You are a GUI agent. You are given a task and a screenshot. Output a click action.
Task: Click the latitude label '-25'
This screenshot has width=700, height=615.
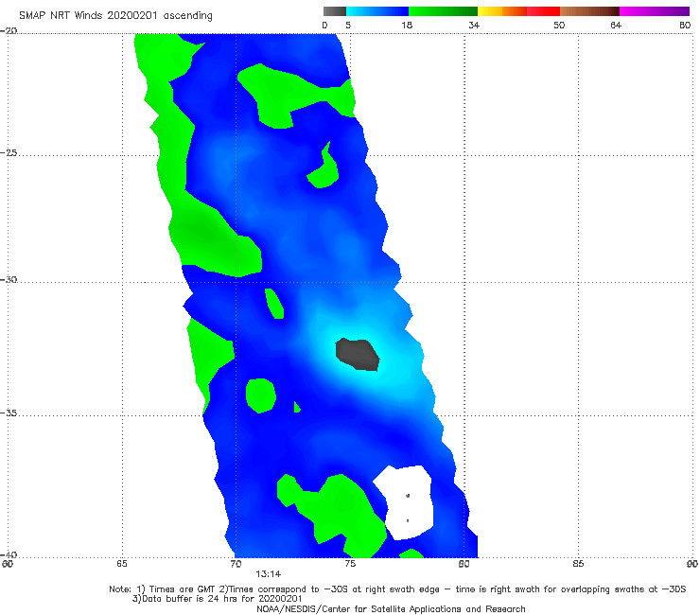point(9,152)
